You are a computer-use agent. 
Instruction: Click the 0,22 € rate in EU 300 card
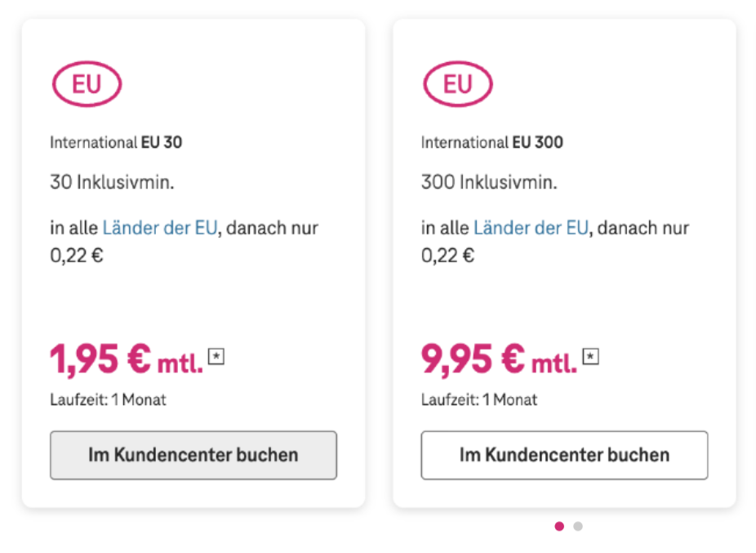pos(448,256)
